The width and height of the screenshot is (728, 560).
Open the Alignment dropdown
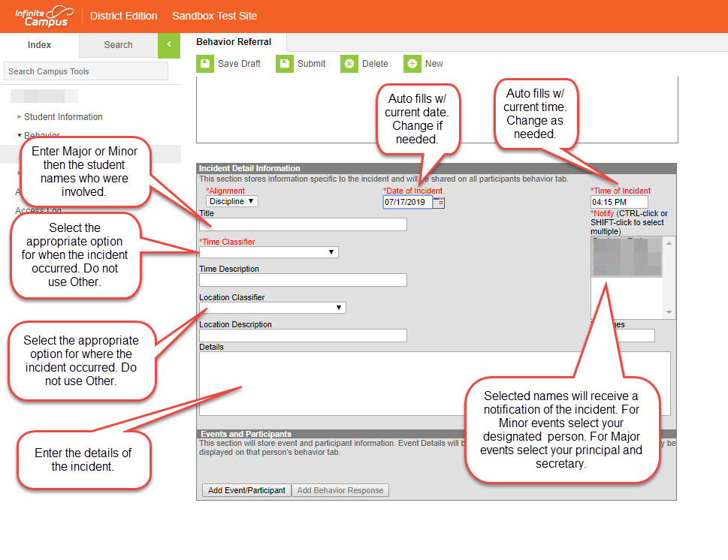[x=232, y=201]
